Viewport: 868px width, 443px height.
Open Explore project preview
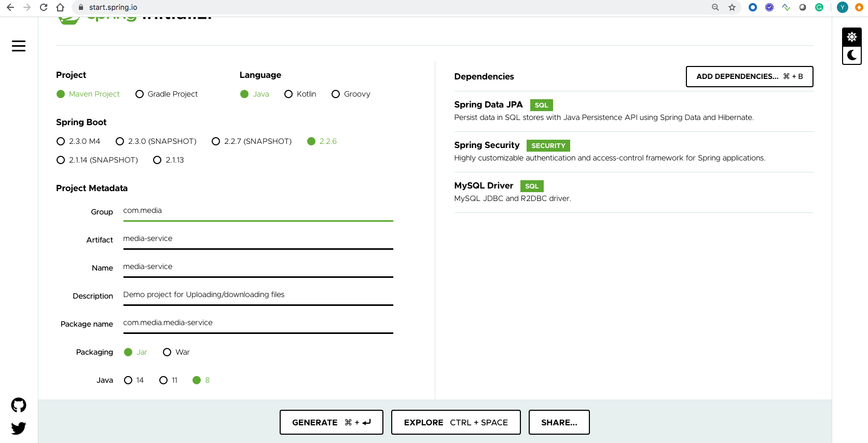(x=456, y=422)
